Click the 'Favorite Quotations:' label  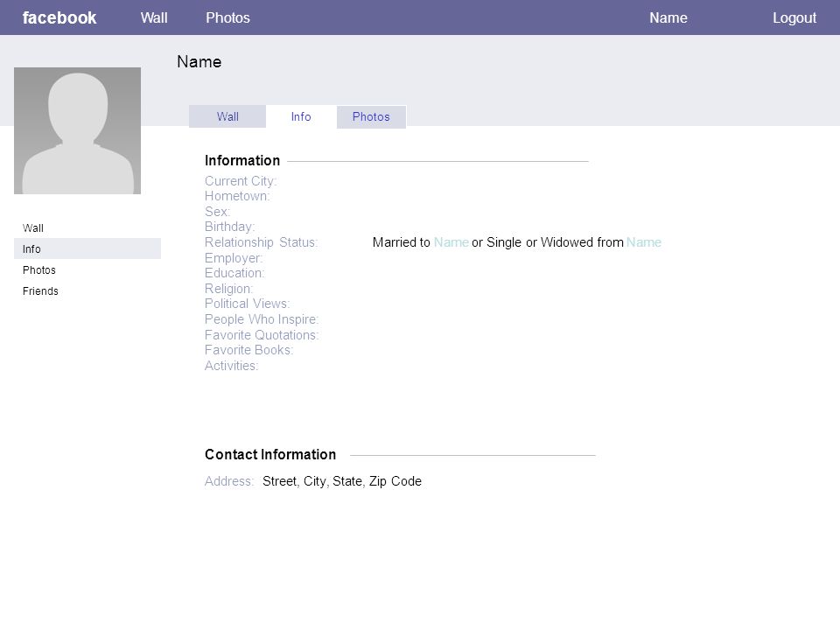(262, 335)
